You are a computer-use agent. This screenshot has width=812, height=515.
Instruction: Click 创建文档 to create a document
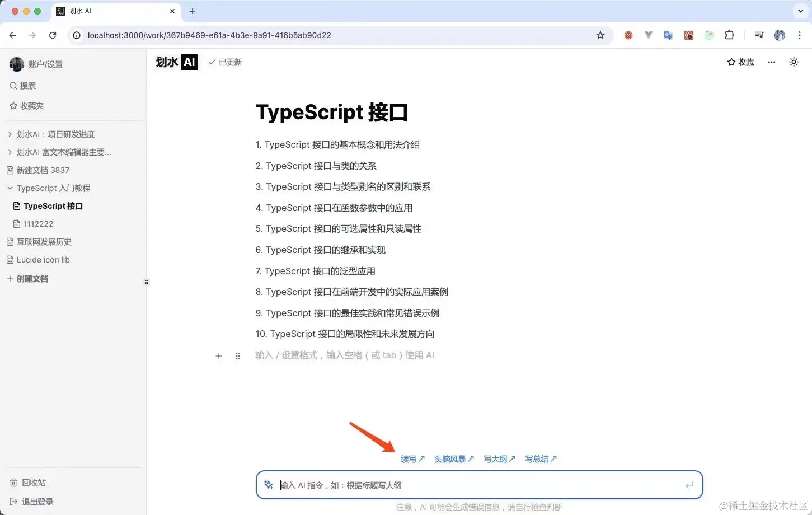(27, 279)
